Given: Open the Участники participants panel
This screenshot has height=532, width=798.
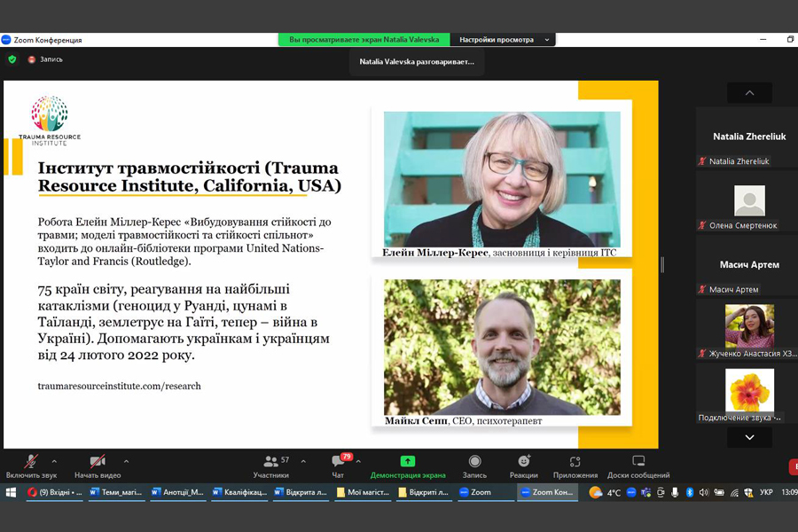Looking at the screenshot, I should [270, 466].
